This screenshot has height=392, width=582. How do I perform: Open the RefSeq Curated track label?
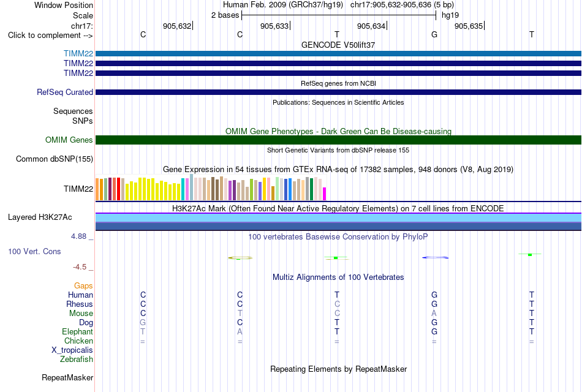pyautogui.click(x=65, y=92)
